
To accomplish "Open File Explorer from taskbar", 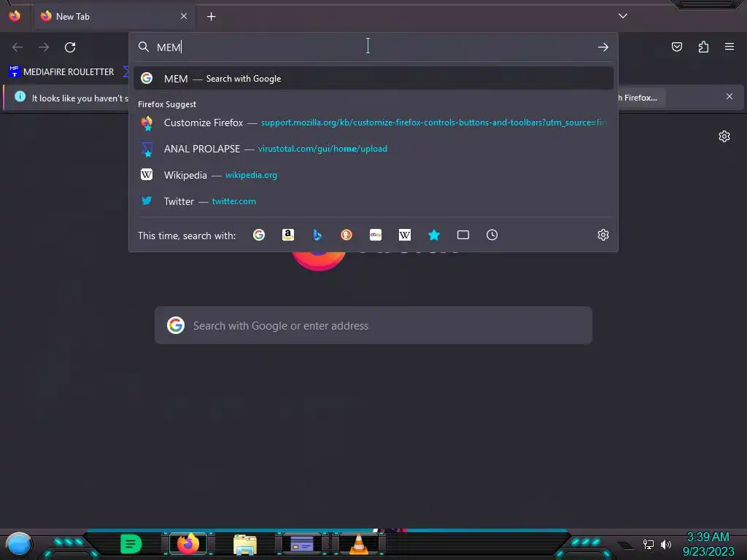I will coord(245,544).
